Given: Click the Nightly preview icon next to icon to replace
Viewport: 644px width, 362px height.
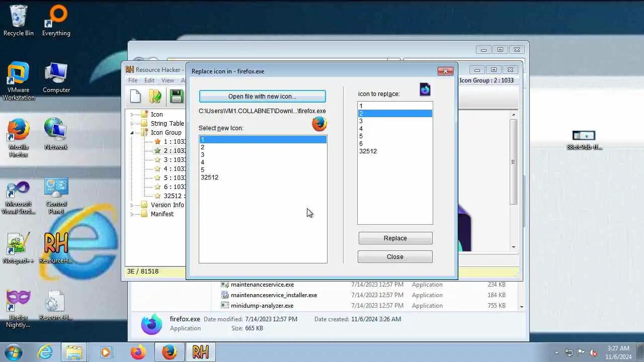Looking at the screenshot, I should (425, 89).
